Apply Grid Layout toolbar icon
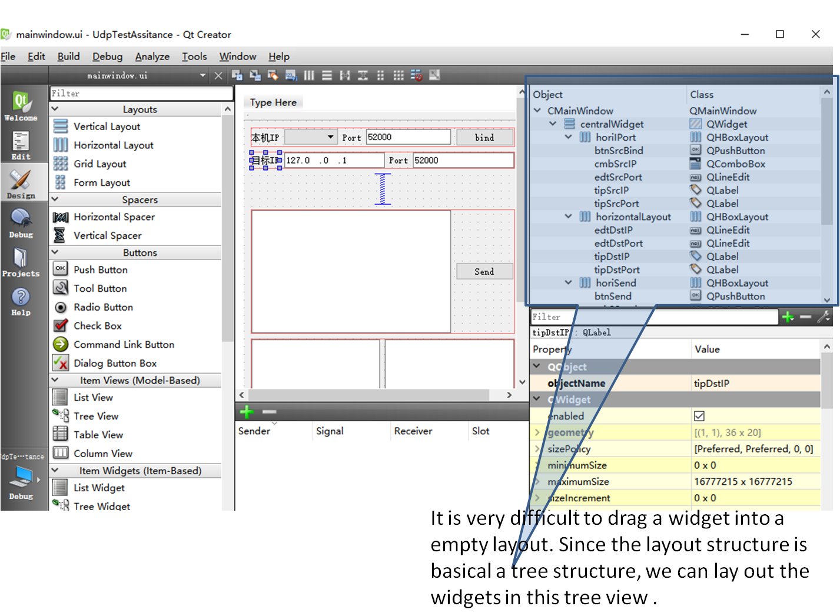This screenshot has width=840, height=616. [x=399, y=75]
